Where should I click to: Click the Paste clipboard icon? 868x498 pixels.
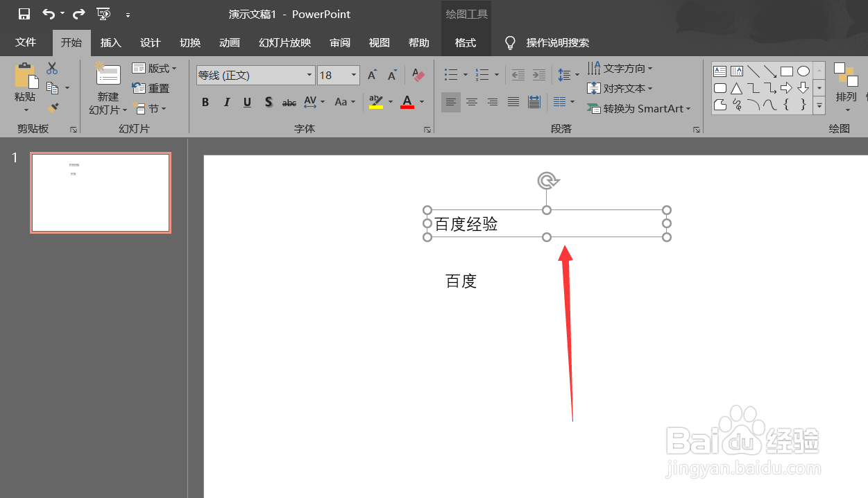coord(25,75)
